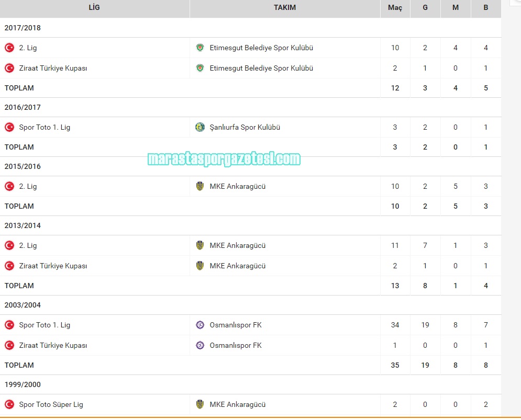This screenshot has width=521, height=420.
Task: Click the match count 11 in the 2013/2014 2. Lig row
Action: click(395, 245)
